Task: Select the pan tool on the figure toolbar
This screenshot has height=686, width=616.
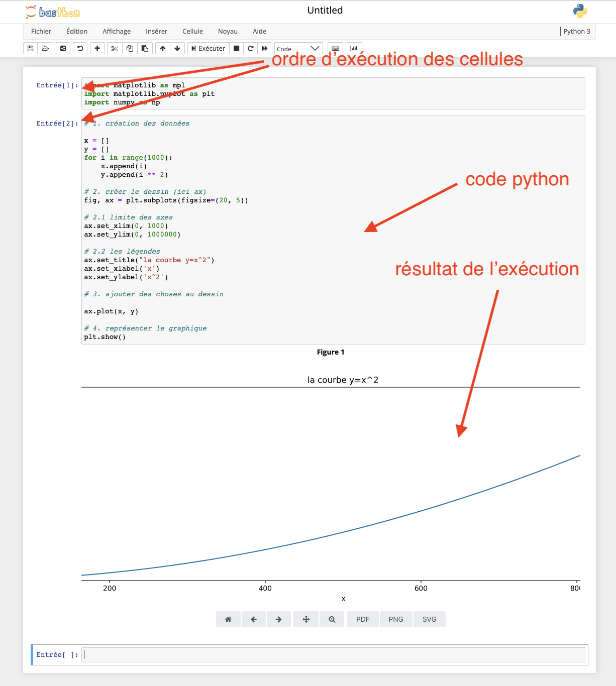Action: tap(306, 619)
